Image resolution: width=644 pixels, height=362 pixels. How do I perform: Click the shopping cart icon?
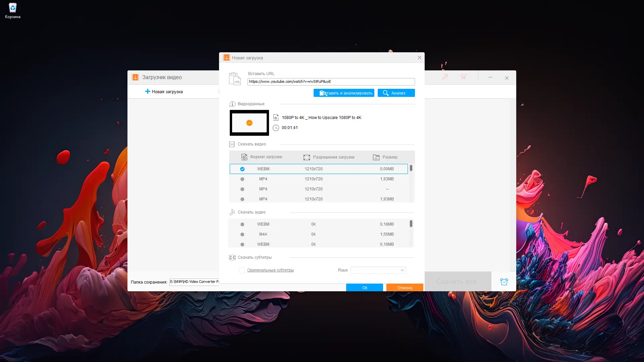coord(463,77)
